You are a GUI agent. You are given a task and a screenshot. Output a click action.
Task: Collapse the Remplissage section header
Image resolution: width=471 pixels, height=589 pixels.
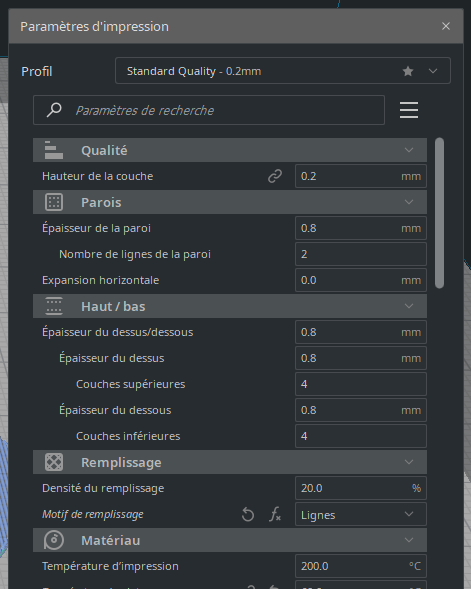[230, 462]
